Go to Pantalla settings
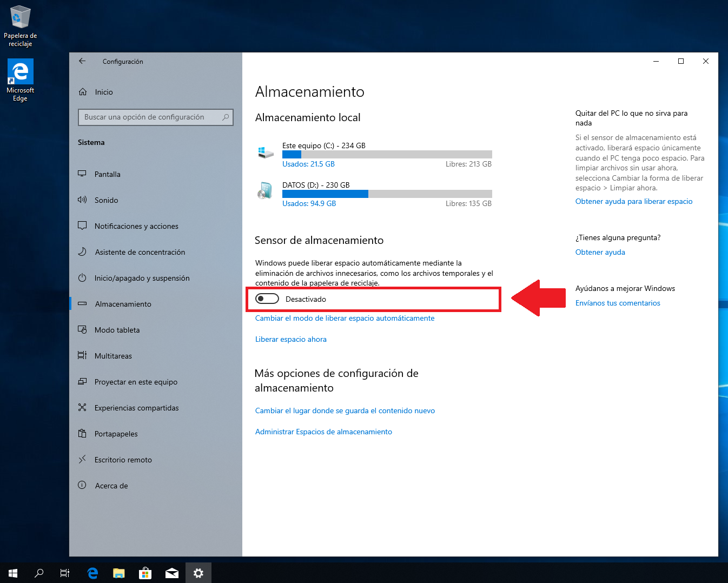Viewport: 728px width, 583px height. (107, 174)
